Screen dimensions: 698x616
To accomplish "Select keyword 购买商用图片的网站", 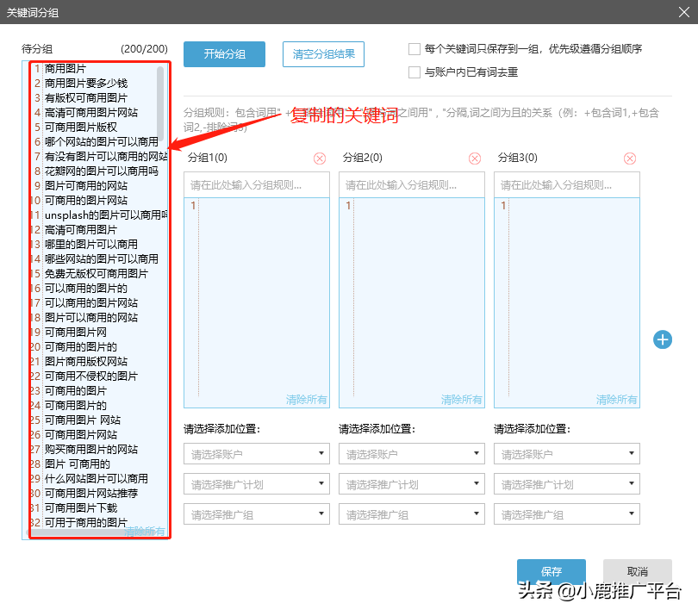I will coord(91,450).
